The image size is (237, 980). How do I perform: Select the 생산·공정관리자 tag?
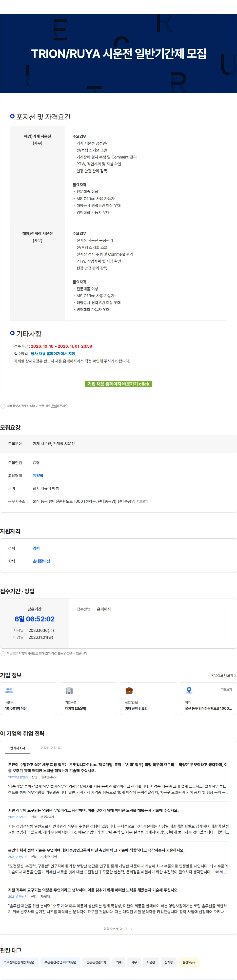coord(96,962)
